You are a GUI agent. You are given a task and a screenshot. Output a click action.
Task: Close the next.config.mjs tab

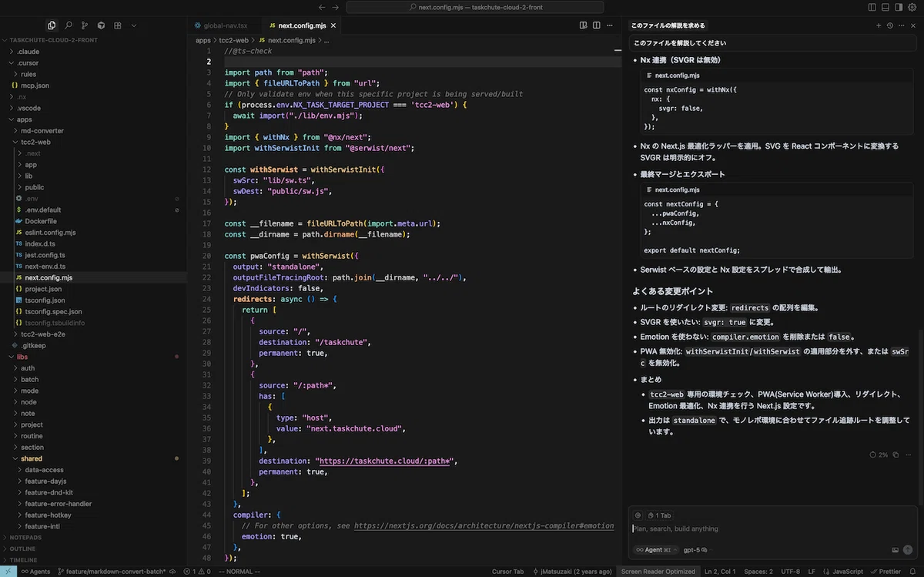333,25
